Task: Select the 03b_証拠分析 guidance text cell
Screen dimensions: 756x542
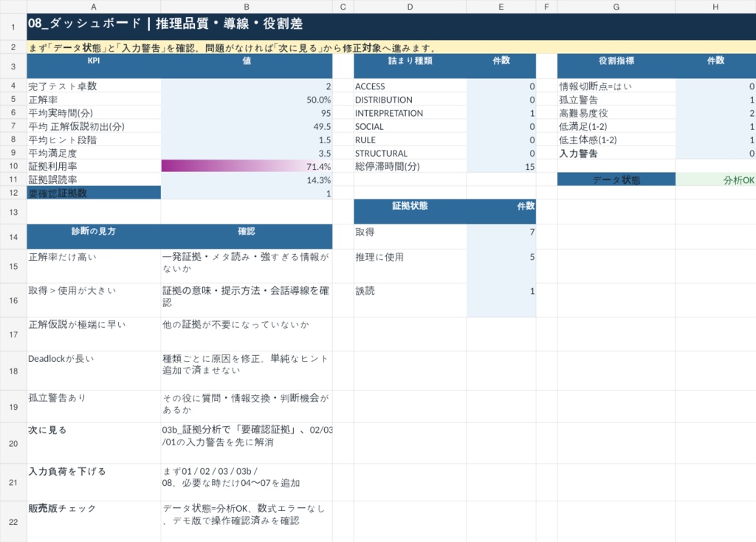Action: click(x=247, y=443)
